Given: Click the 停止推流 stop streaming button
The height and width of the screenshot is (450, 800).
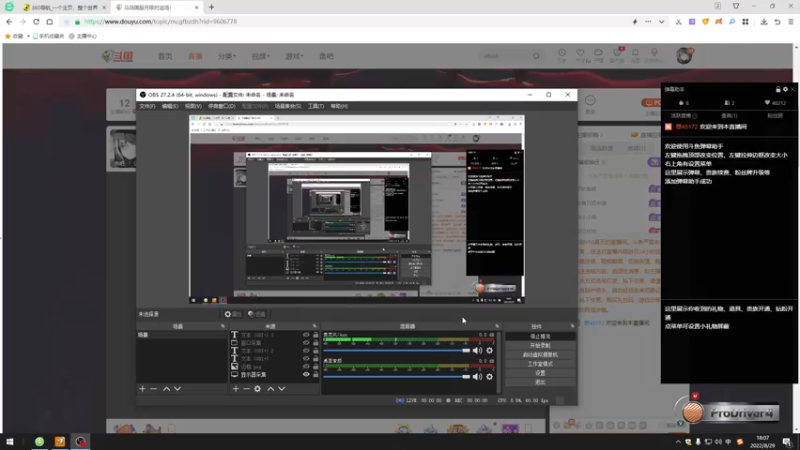Looking at the screenshot, I should 540,337.
